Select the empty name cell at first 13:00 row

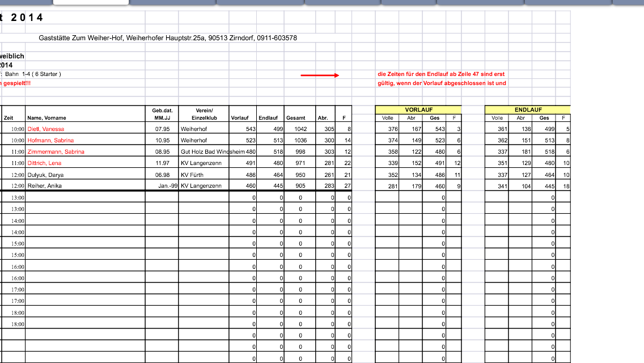coord(85,197)
